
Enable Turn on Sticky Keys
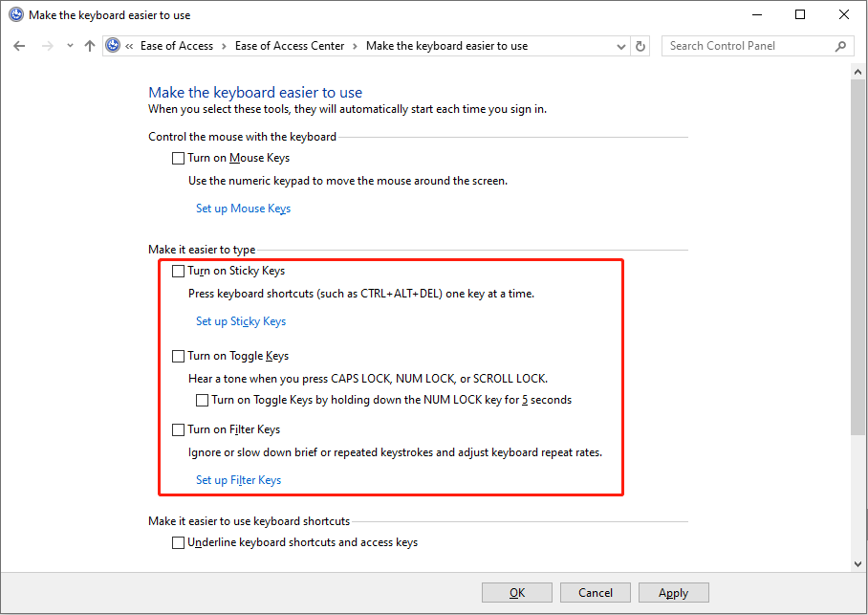click(178, 271)
